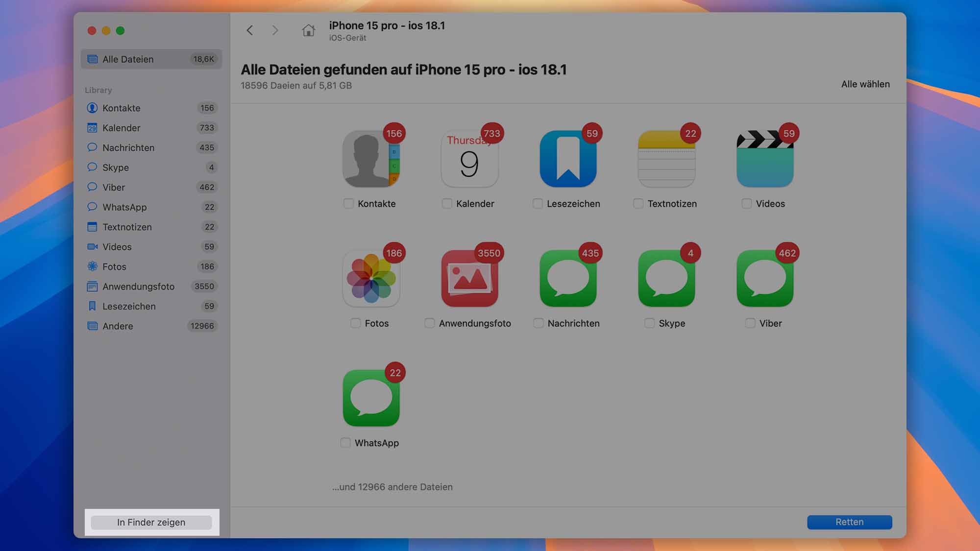Screen dimensions: 980x551
Task: Click the Fotos sidebar flower icon
Action: [x=92, y=266]
